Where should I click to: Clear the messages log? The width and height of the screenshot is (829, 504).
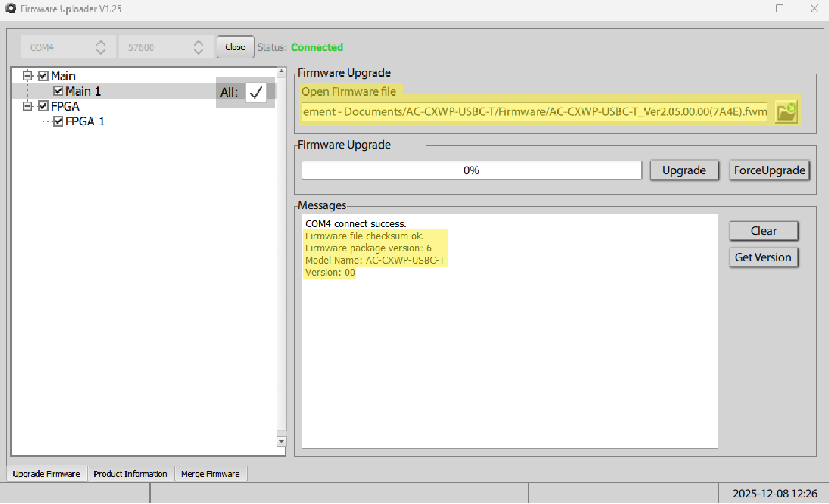763,231
